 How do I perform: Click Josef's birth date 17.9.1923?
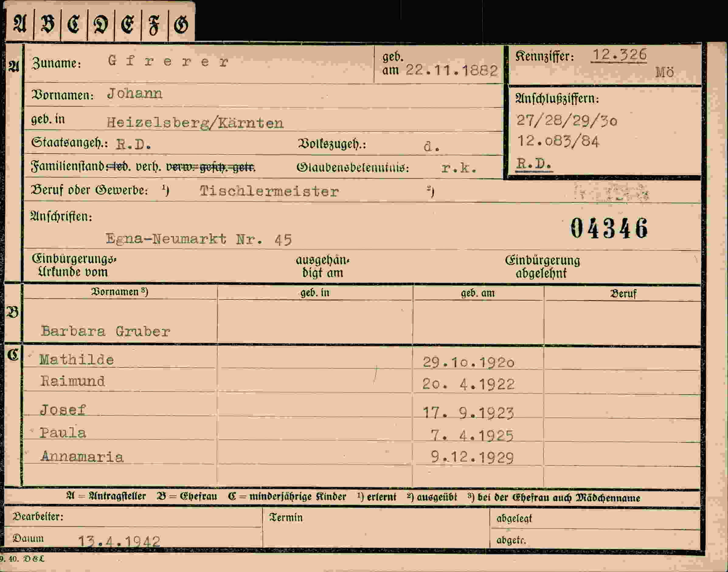click(468, 413)
